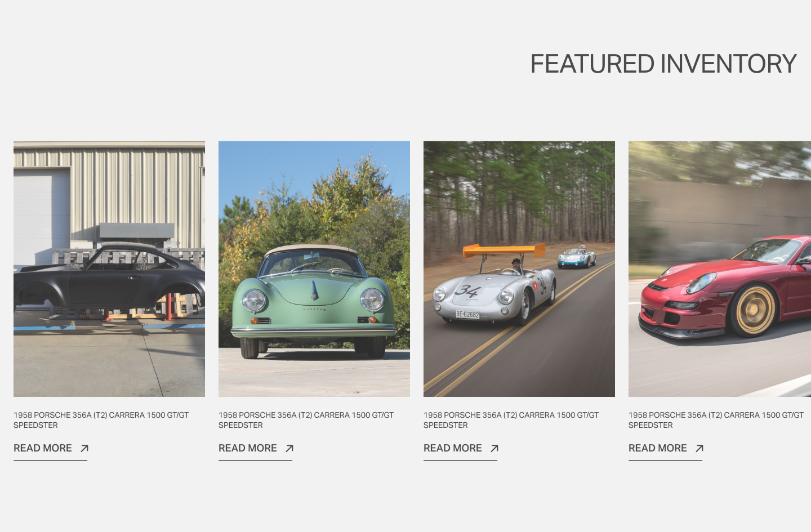Screen dimensions: 811x532
Task: Click the Featured Inventory heading
Action: (663, 64)
